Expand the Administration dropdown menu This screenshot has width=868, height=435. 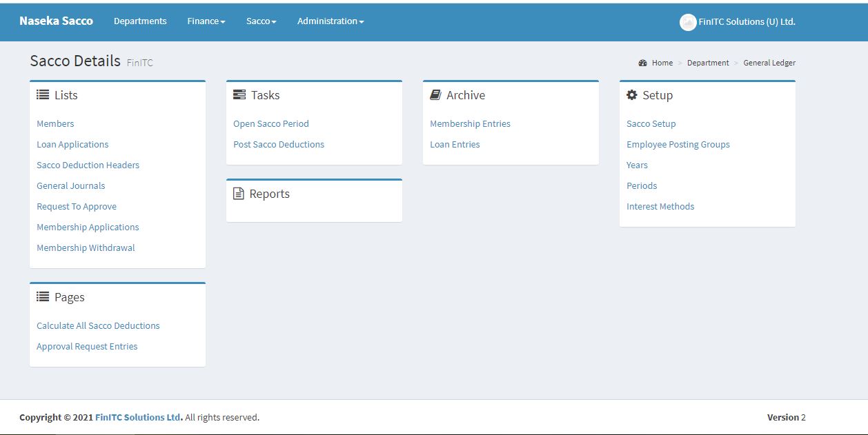click(x=330, y=21)
